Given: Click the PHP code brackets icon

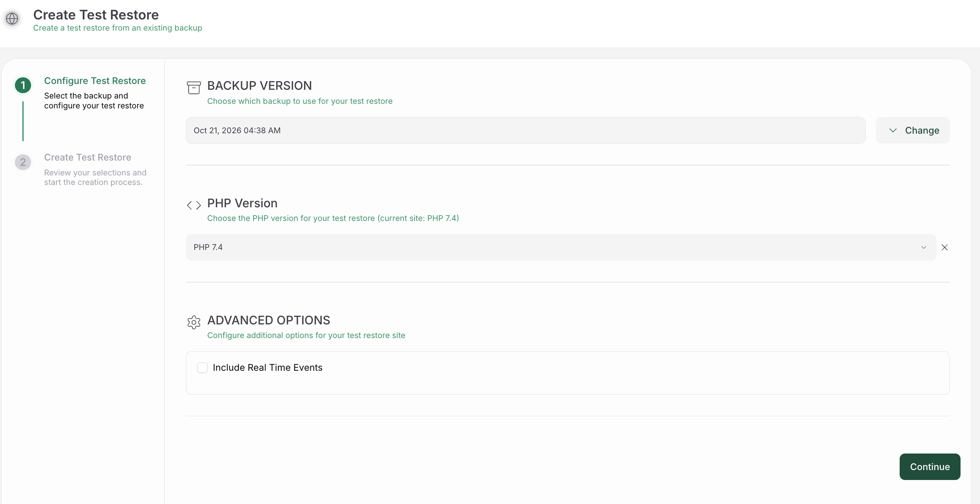Looking at the screenshot, I should (194, 205).
